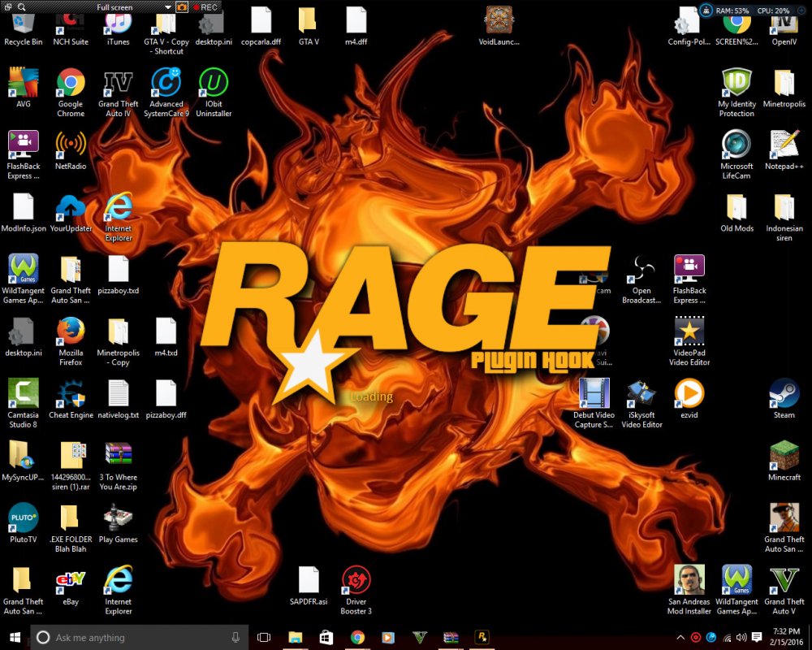Start recording with the REC button

pyautogui.click(x=205, y=7)
